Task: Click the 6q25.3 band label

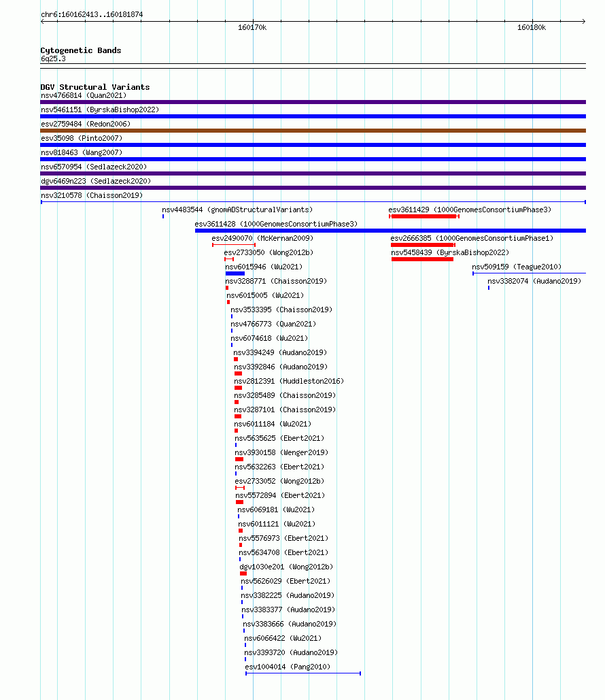Action: (x=53, y=59)
